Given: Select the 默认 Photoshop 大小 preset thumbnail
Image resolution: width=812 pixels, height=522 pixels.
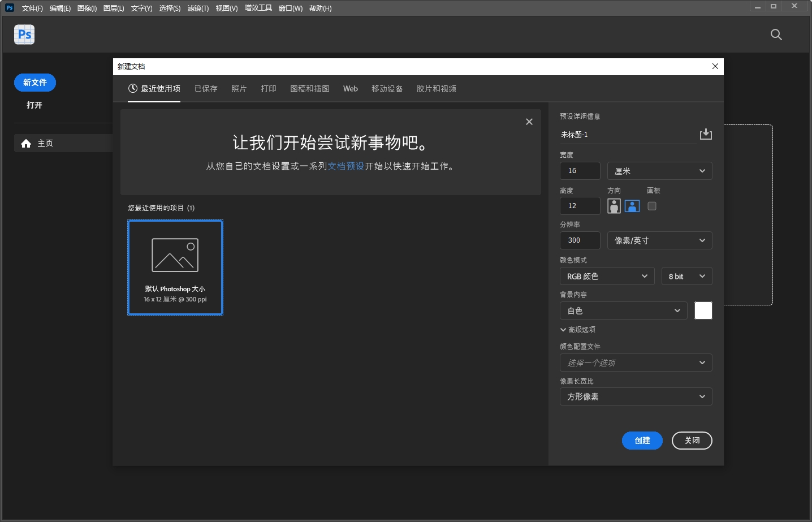Looking at the screenshot, I should click(175, 268).
